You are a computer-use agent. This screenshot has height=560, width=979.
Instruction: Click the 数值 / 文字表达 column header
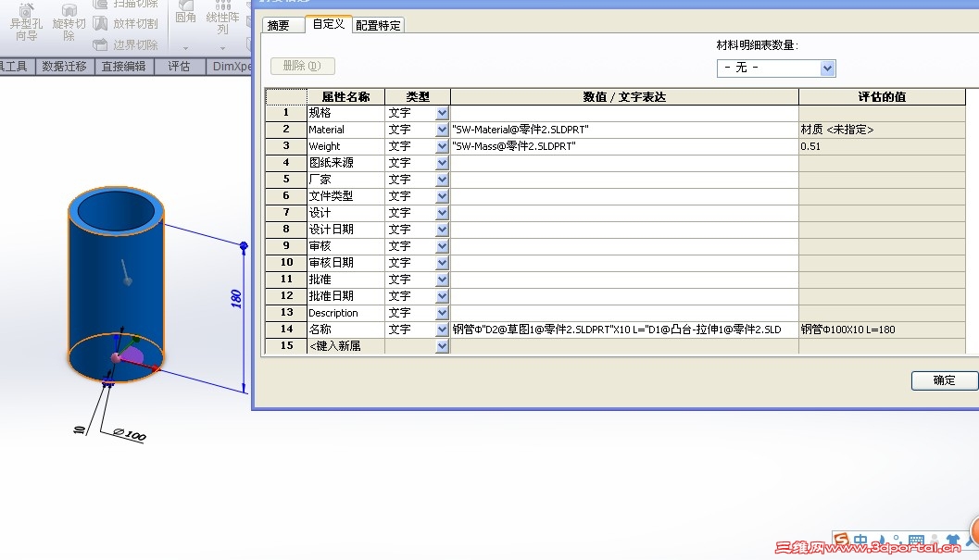[624, 97]
